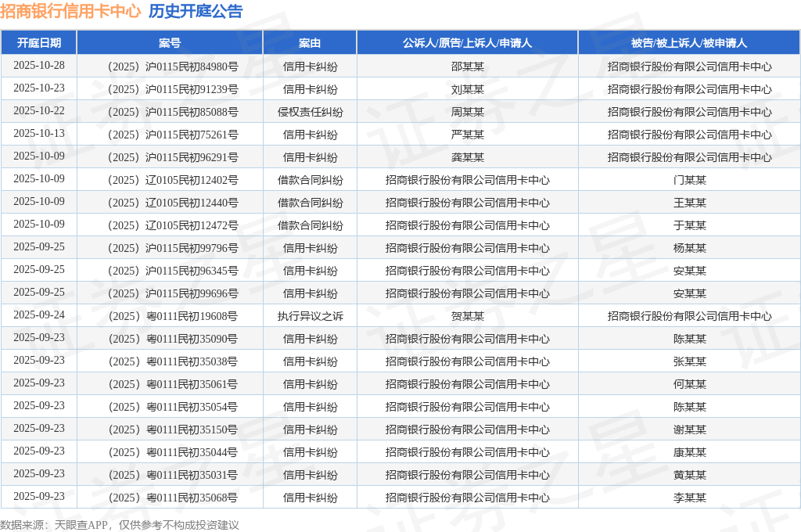Select the 开庭日期 column header
The height and width of the screenshot is (532, 801).
(x=39, y=43)
